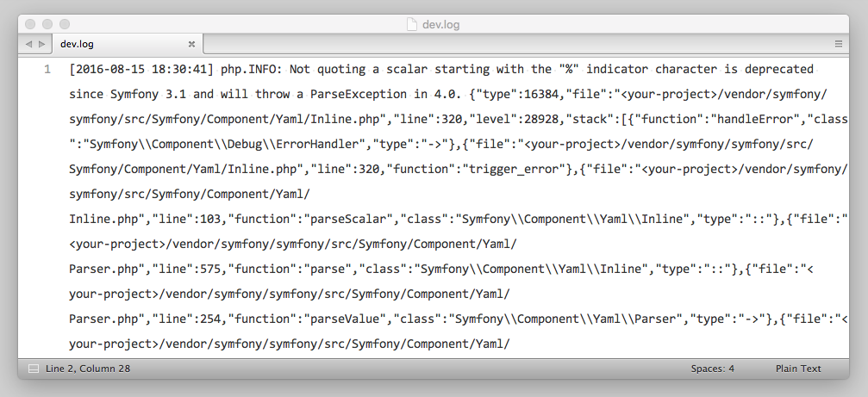Click the green zoom window button

[x=65, y=24]
